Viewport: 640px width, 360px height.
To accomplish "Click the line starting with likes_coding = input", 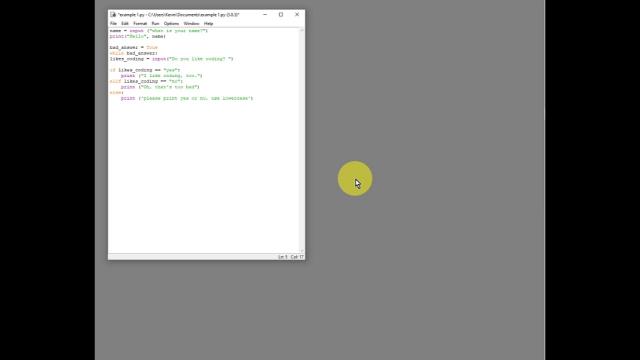I will point(171,59).
